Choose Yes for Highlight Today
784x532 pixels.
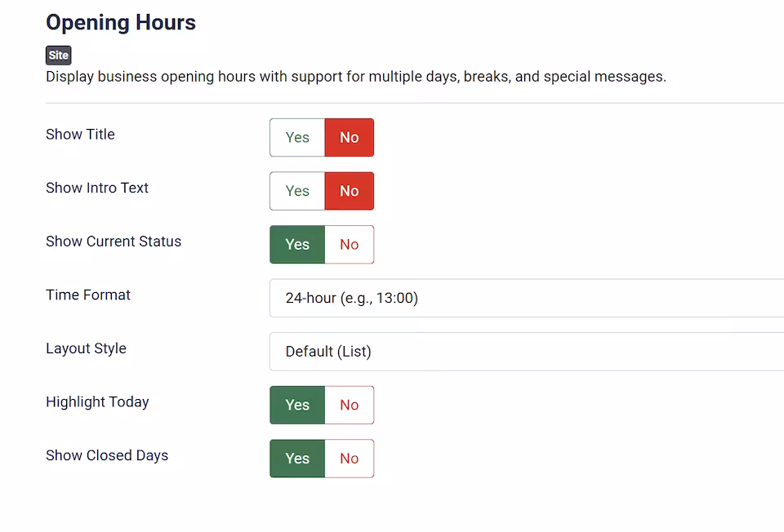click(297, 405)
